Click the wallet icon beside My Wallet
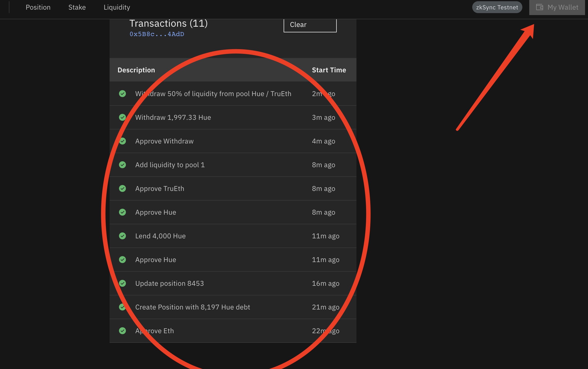This screenshot has width=588, height=369. click(539, 7)
